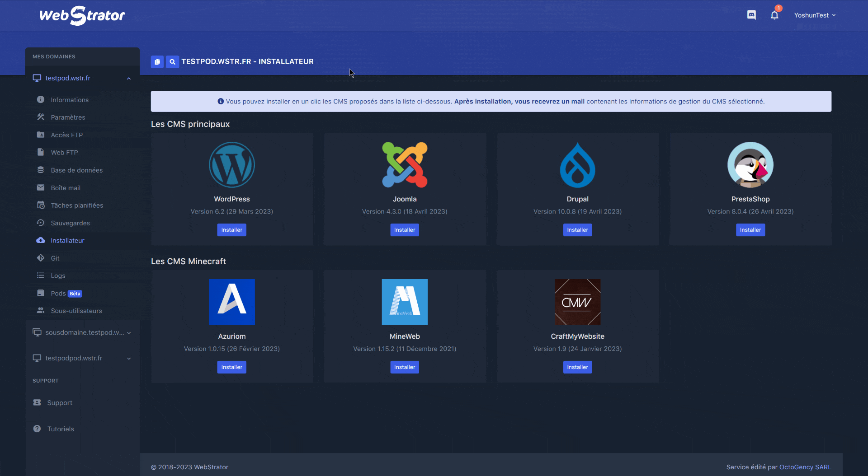Open Boîte mail from the sidebar
868x476 pixels.
pyautogui.click(x=66, y=188)
